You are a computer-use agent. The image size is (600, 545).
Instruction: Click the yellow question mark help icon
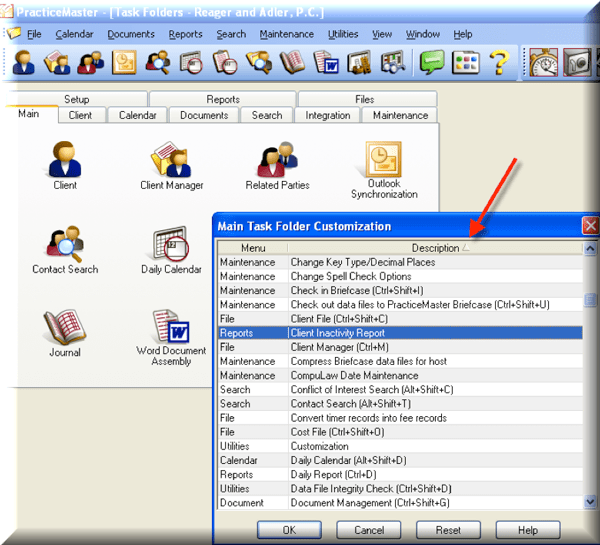pos(499,62)
